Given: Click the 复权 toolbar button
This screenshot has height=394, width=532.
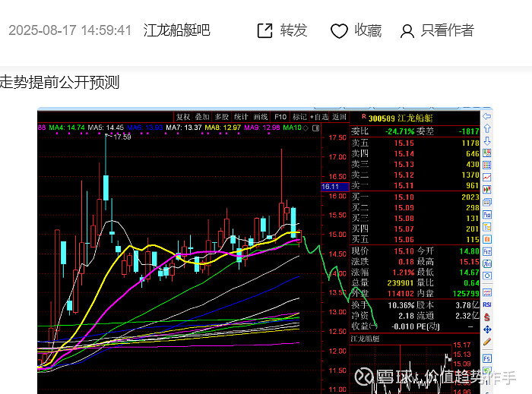Looking at the screenshot, I should (183, 117).
